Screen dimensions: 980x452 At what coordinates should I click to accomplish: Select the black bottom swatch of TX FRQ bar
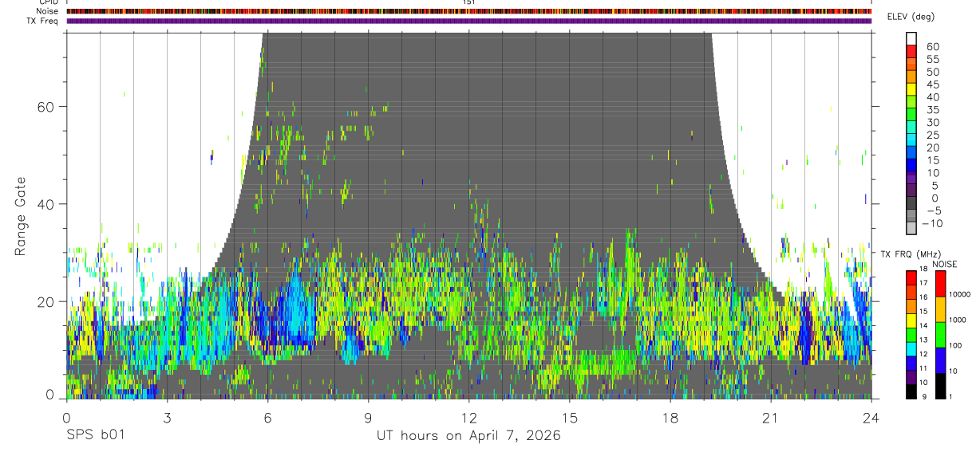click(911, 391)
